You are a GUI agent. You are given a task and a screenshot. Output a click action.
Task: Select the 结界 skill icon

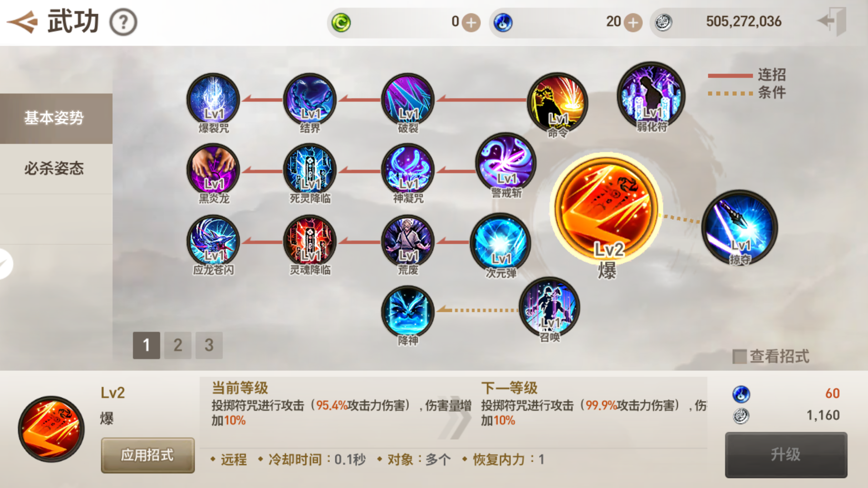310,100
